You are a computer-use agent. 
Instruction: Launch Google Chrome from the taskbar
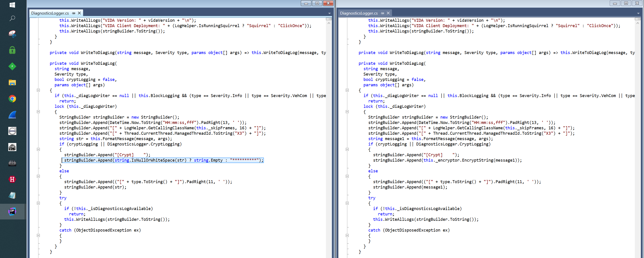click(x=12, y=99)
